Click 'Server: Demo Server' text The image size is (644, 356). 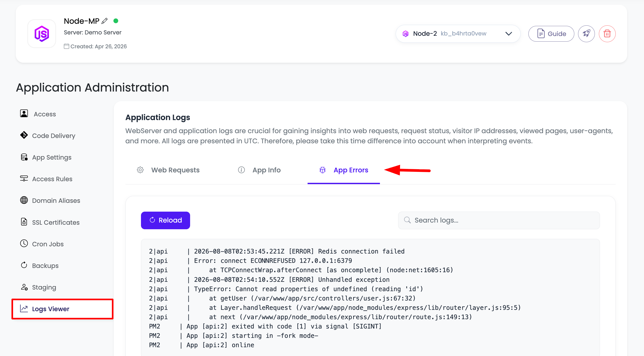[x=93, y=32]
